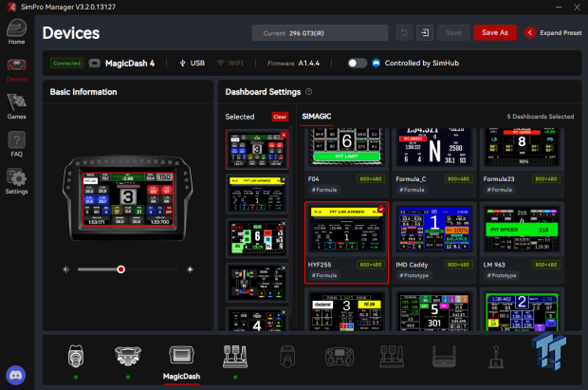This screenshot has height=390, width=588.
Task: Remove the first selected dashboard with X
Action: click(284, 135)
